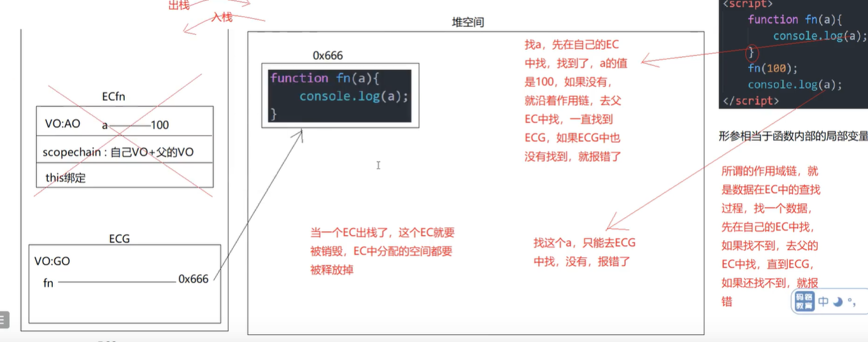Image resolution: width=868 pixels, height=342 pixels.
Task: Click the fn(100); line in code panel
Action: pyautogui.click(x=772, y=68)
